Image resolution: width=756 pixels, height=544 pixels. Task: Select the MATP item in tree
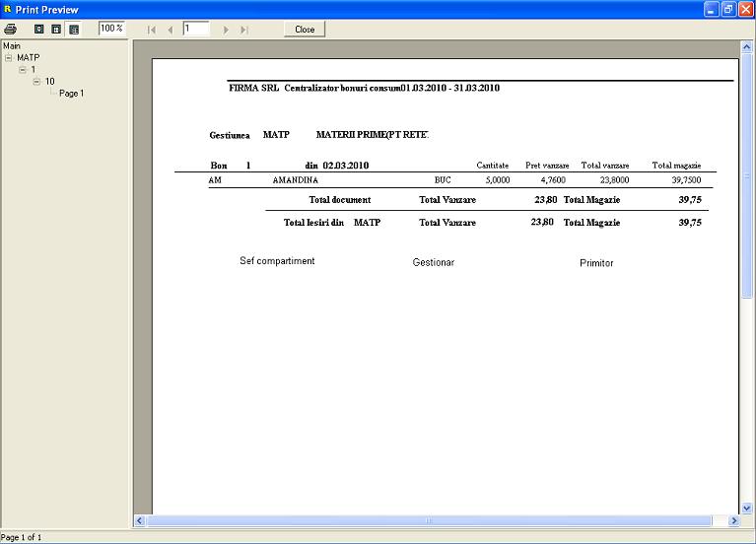pos(29,58)
